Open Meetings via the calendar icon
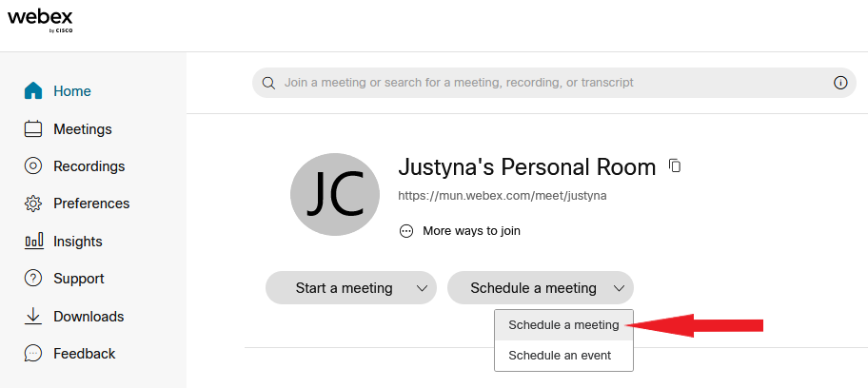Screen dimensions: 868x388 point(33,129)
